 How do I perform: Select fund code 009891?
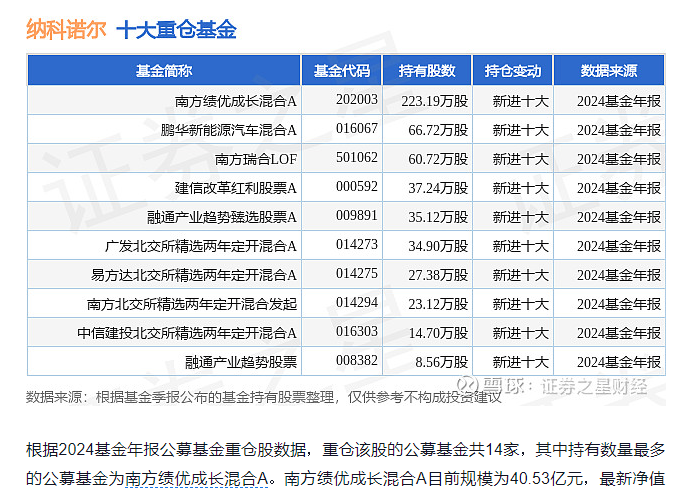[356, 215]
